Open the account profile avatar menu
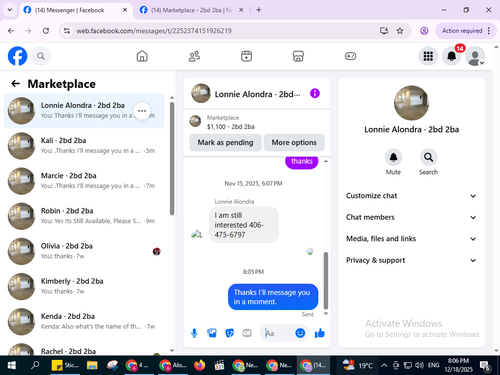This screenshot has height=375, width=500. [475, 56]
